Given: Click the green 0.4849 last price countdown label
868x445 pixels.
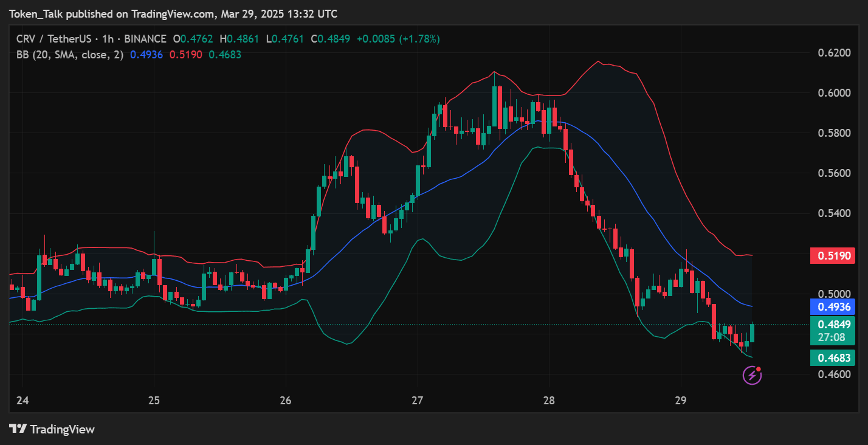Looking at the screenshot, I should click(x=833, y=330).
